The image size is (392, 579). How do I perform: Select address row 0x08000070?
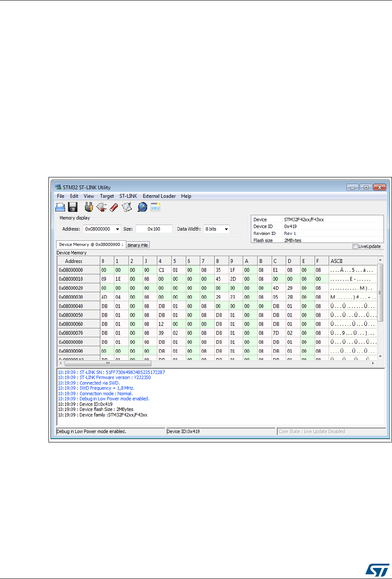point(78,333)
